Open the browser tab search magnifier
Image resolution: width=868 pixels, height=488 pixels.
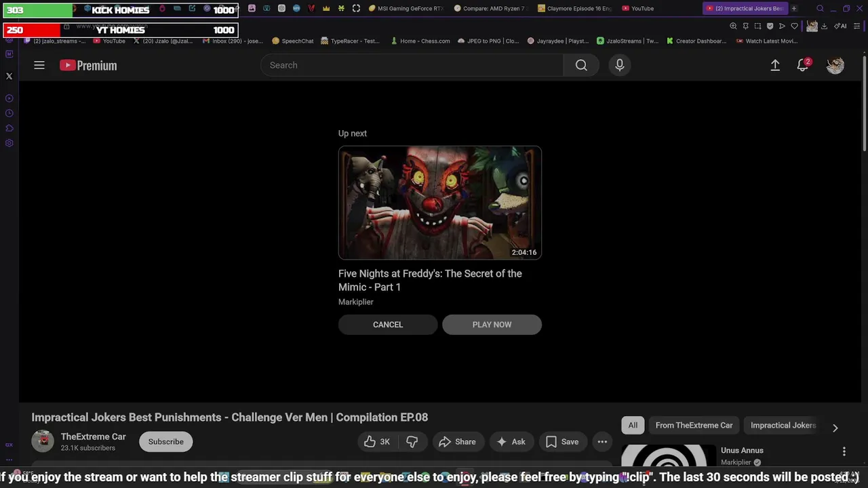click(x=820, y=8)
